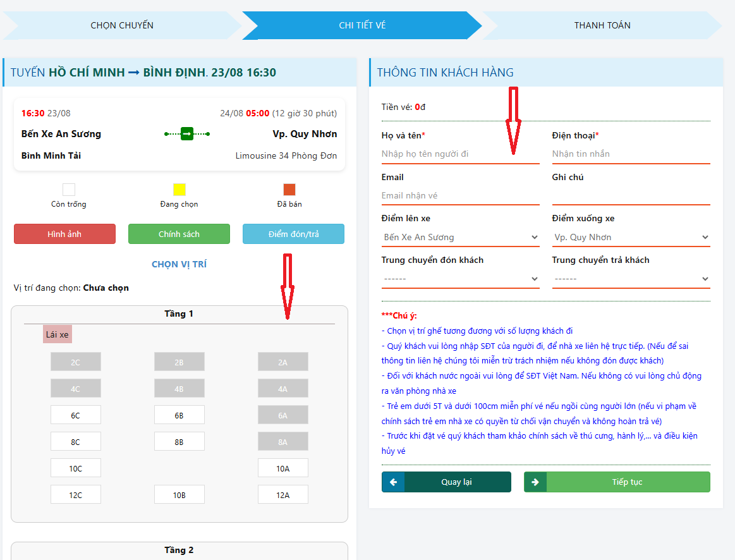Screen dimensions: 735x560
Task: Click the right arrow icon on Tiếp tục
Action: click(535, 482)
